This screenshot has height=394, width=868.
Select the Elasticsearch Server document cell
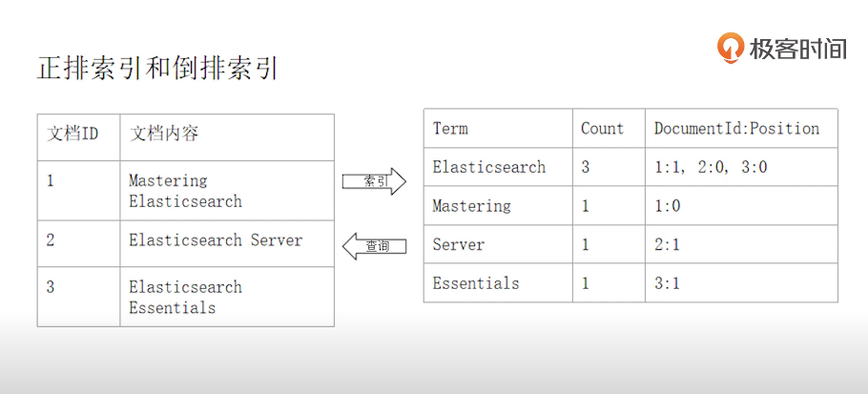(216, 240)
